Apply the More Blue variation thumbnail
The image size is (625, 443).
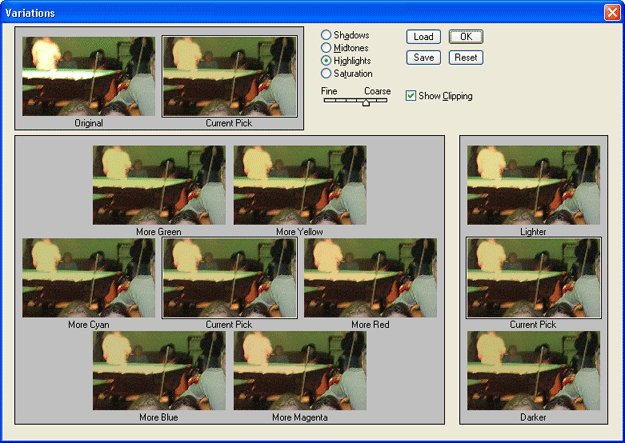pyautogui.click(x=159, y=370)
